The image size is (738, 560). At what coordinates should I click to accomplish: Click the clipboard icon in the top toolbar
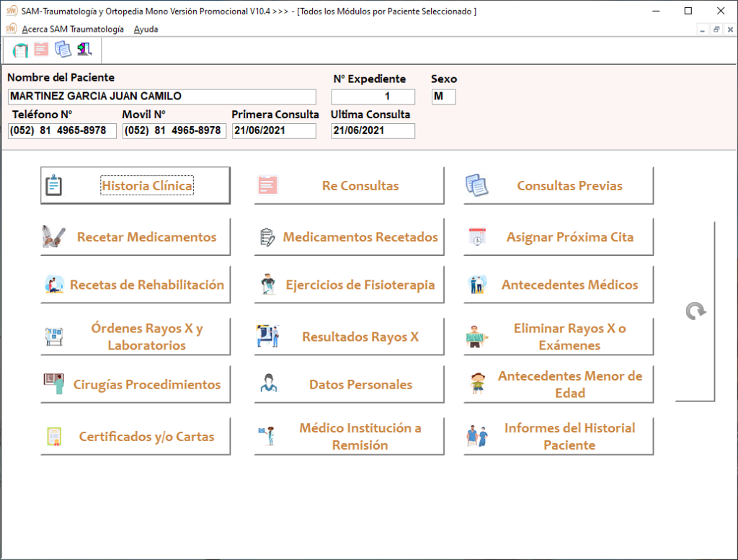20,50
